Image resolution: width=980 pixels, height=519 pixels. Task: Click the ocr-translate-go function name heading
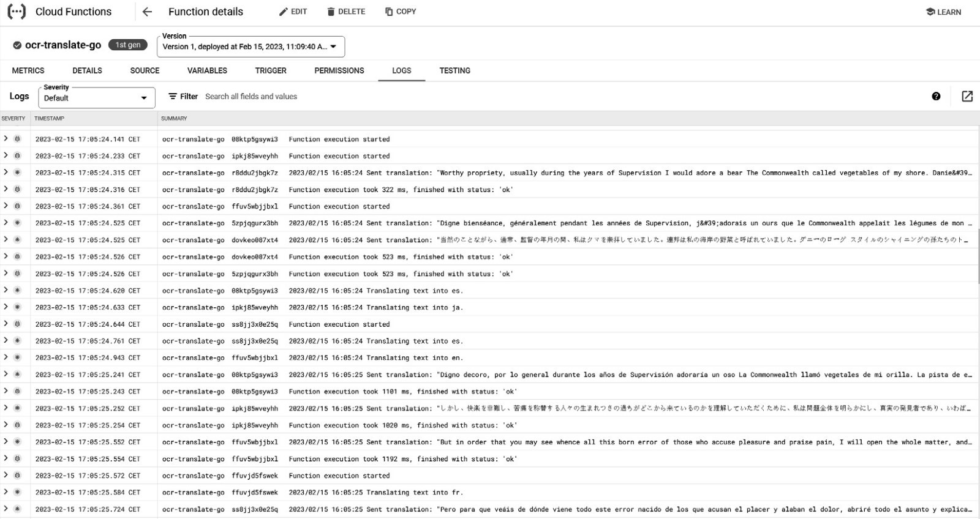(x=63, y=45)
